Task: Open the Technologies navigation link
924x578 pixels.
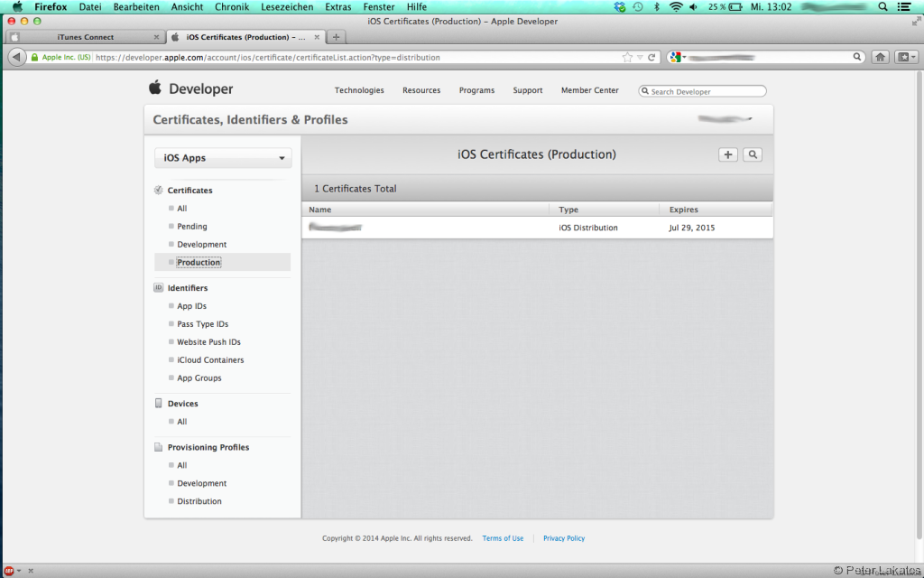Action: pyautogui.click(x=359, y=90)
